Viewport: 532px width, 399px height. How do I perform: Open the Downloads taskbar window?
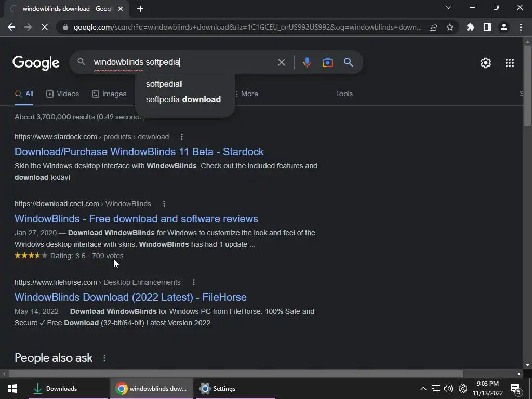[x=68, y=389]
